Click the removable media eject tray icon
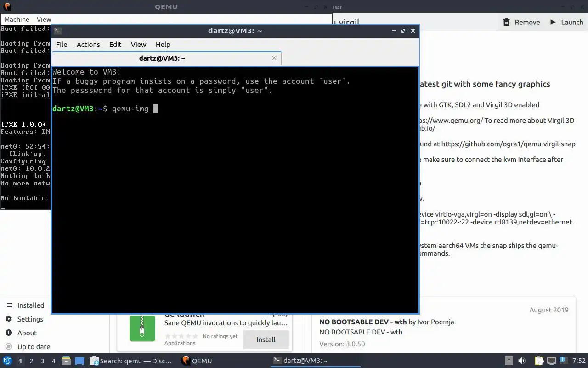 (509, 361)
